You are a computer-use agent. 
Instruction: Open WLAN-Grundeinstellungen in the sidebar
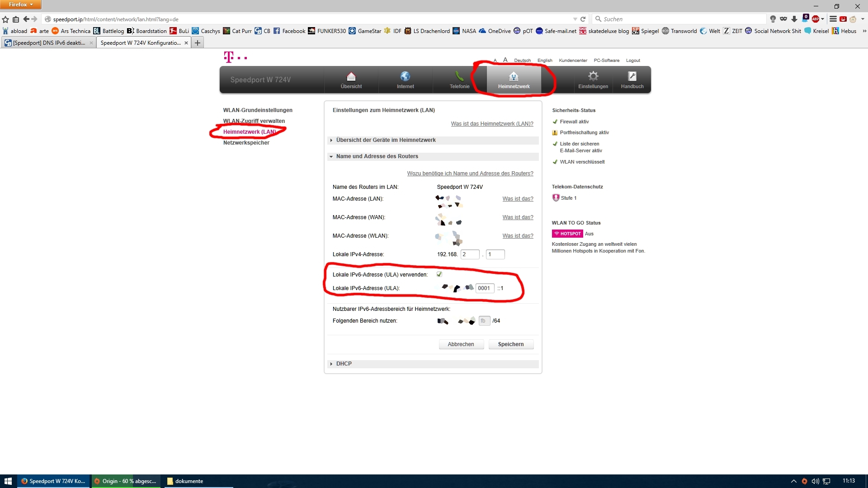click(x=258, y=110)
